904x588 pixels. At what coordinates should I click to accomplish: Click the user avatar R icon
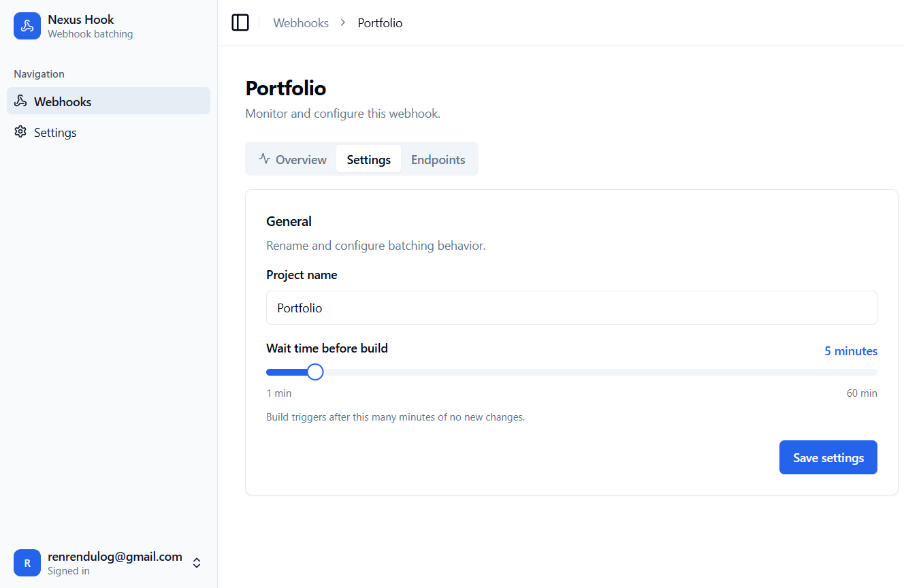[27, 563]
